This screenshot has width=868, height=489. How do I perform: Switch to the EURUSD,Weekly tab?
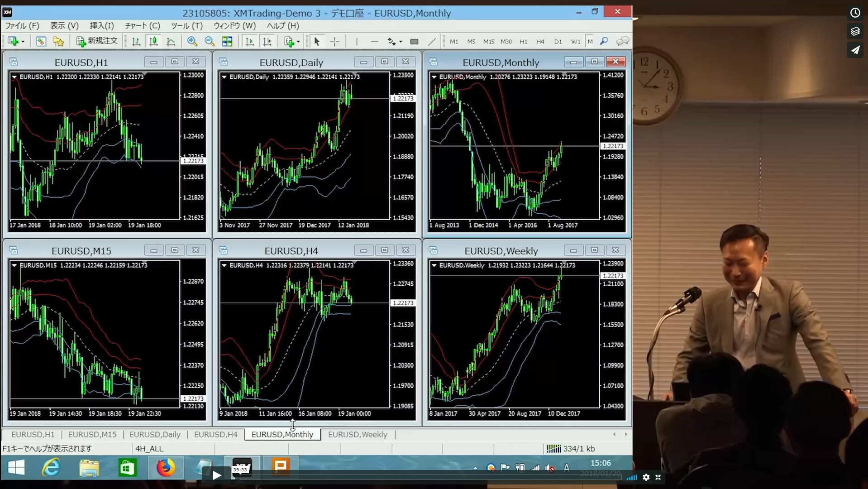tap(357, 434)
